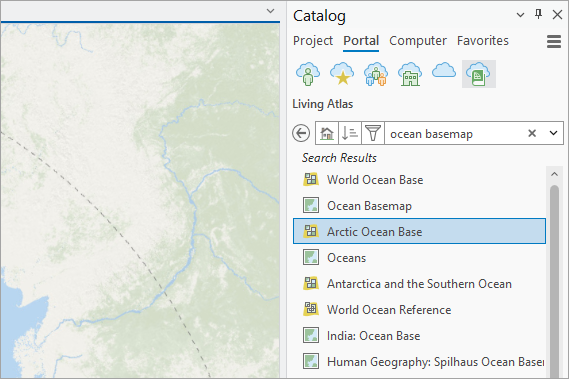The height and width of the screenshot is (379, 569).
Task: Open My Content portal icon
Action: coord(308,74)
